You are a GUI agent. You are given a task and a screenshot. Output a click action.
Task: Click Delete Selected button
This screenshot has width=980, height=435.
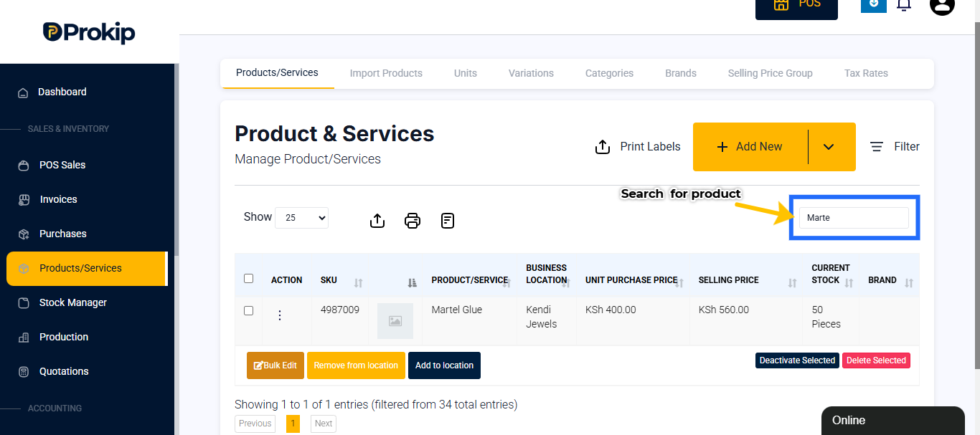(876, 360)
